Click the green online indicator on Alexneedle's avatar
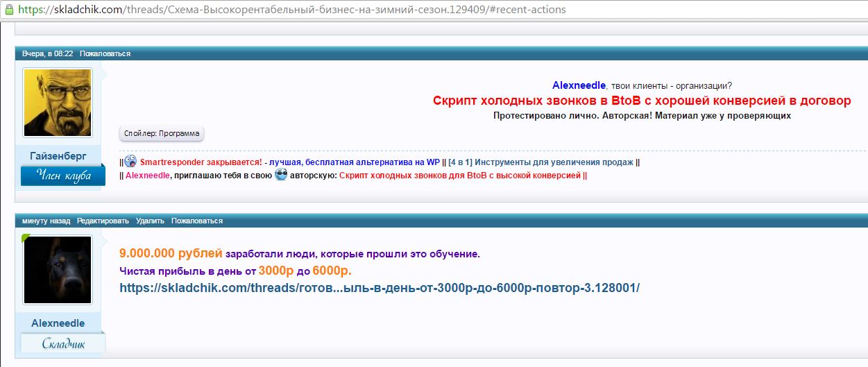 (26, 238)
